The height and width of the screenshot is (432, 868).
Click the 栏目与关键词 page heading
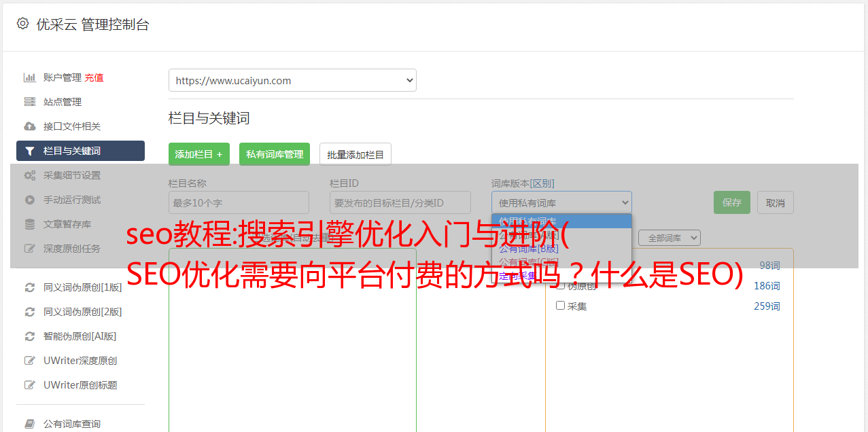coord(209,118)
